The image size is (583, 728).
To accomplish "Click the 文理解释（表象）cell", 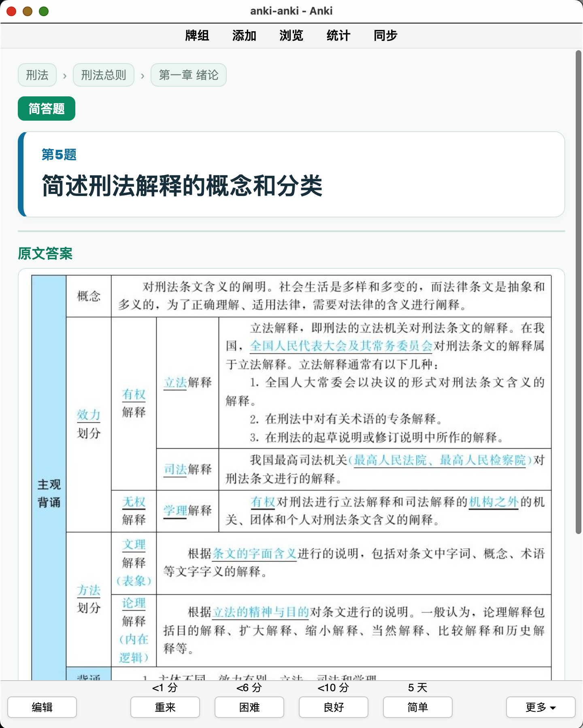I will coord(134,563).
